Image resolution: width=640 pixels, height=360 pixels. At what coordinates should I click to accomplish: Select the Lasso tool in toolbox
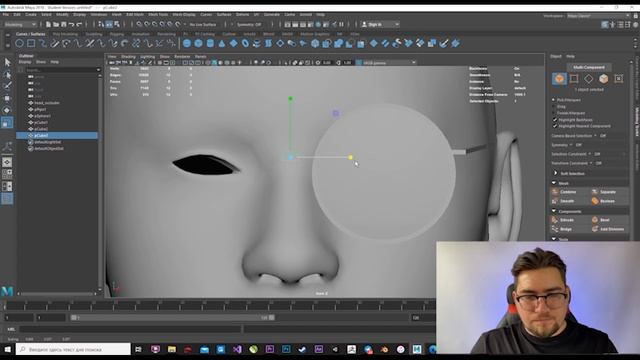coord(7,74)
